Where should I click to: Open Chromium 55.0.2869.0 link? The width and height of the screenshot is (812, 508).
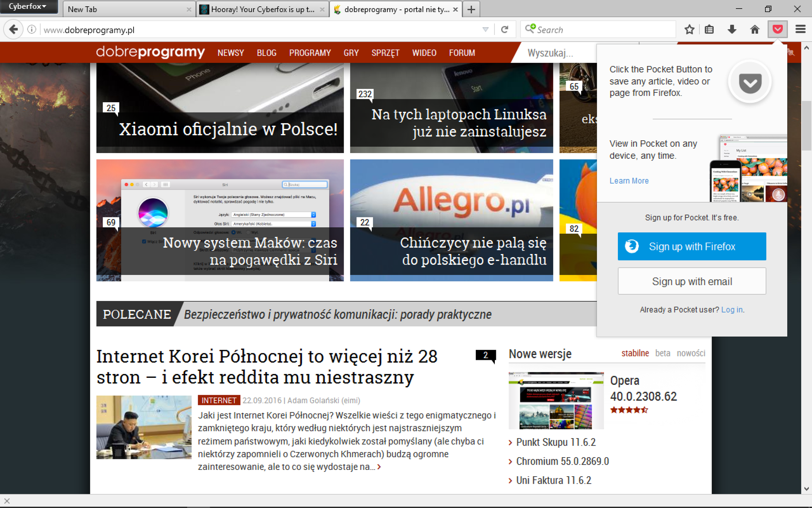(562, 461)
